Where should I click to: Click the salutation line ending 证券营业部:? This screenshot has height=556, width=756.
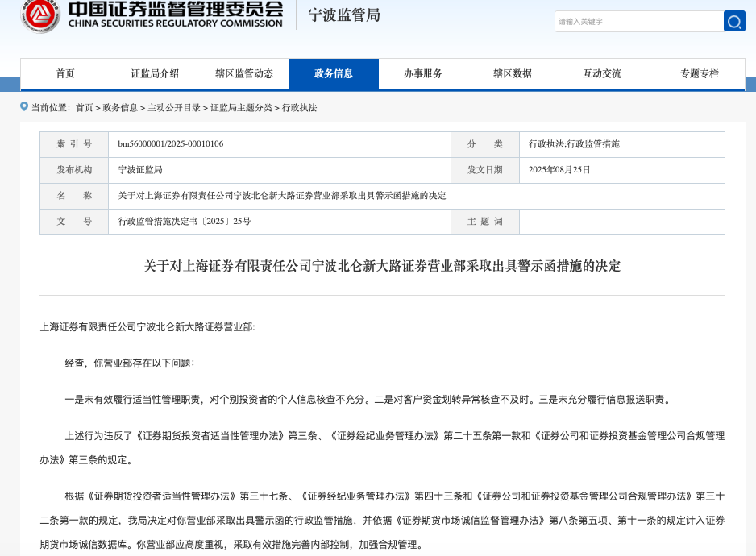(147, 327)
